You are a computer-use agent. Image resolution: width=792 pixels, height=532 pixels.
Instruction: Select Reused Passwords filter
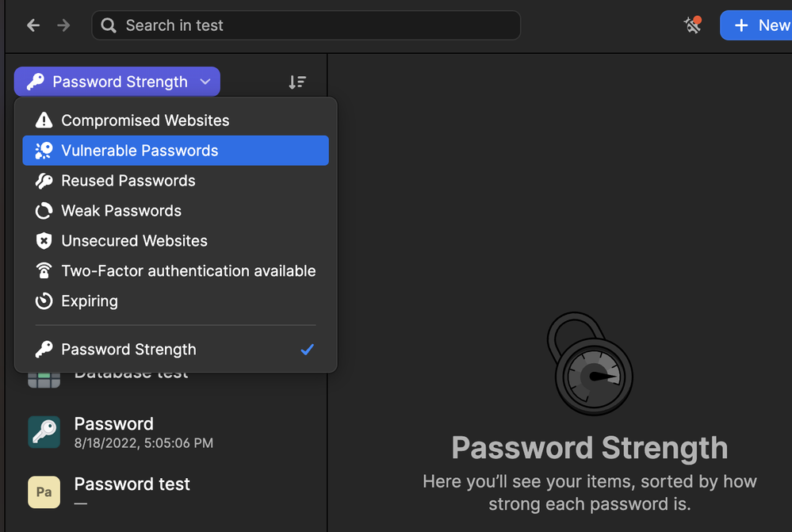[128, 181]
